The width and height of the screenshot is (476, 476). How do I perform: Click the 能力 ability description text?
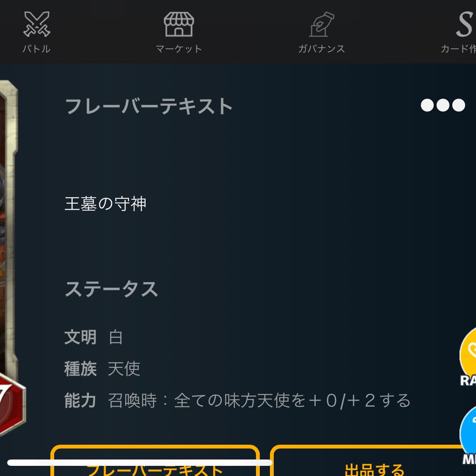pos(259,400)
